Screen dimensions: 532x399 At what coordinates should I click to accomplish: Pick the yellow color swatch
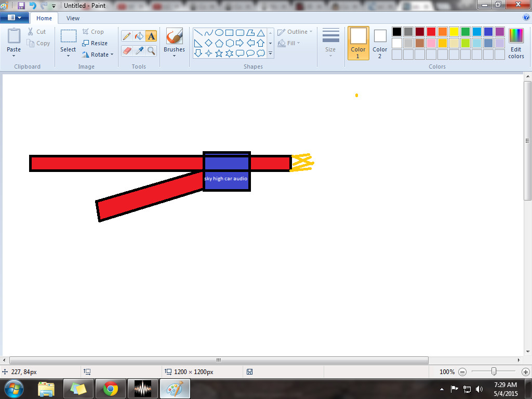[x=454, y=32]
